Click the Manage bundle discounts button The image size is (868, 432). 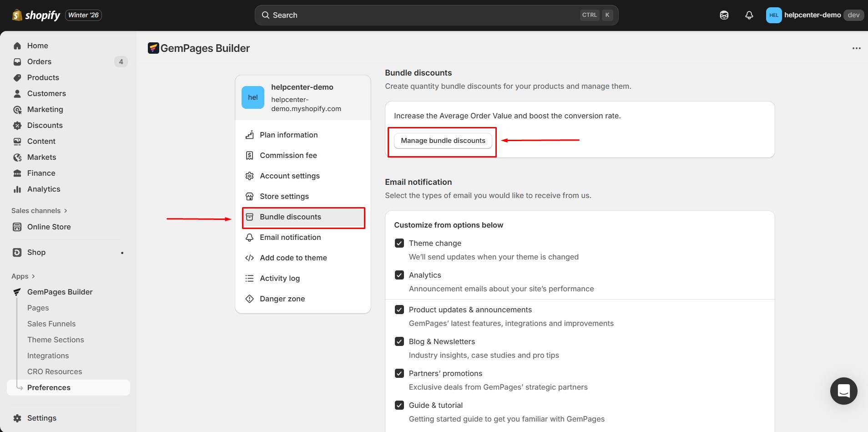[442, 140]
